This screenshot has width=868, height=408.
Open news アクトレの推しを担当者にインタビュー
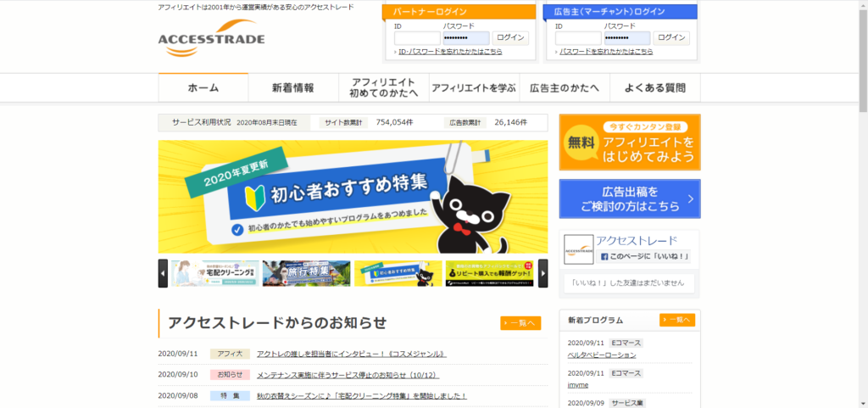click(352, 355)
